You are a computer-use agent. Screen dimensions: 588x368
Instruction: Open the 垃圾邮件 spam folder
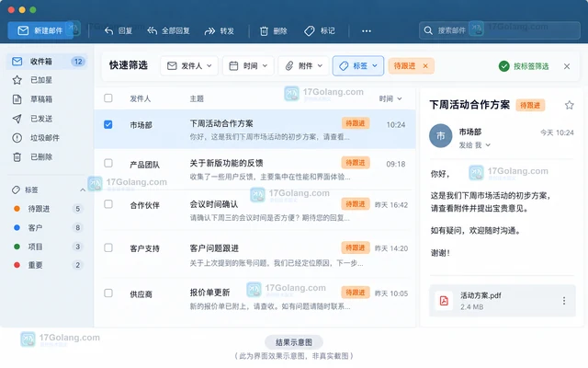coord(47,138)
